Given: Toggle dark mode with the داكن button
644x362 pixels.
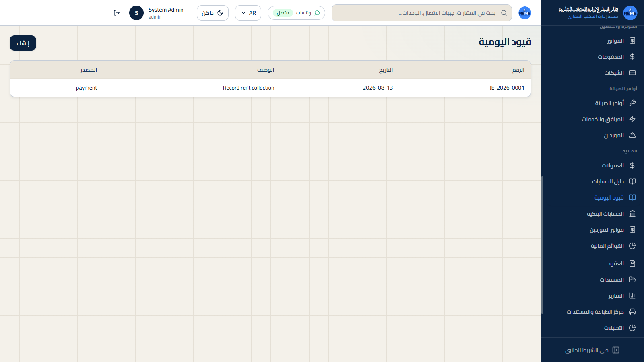Looking at the screenshot, I should click(x=213, y=13).
